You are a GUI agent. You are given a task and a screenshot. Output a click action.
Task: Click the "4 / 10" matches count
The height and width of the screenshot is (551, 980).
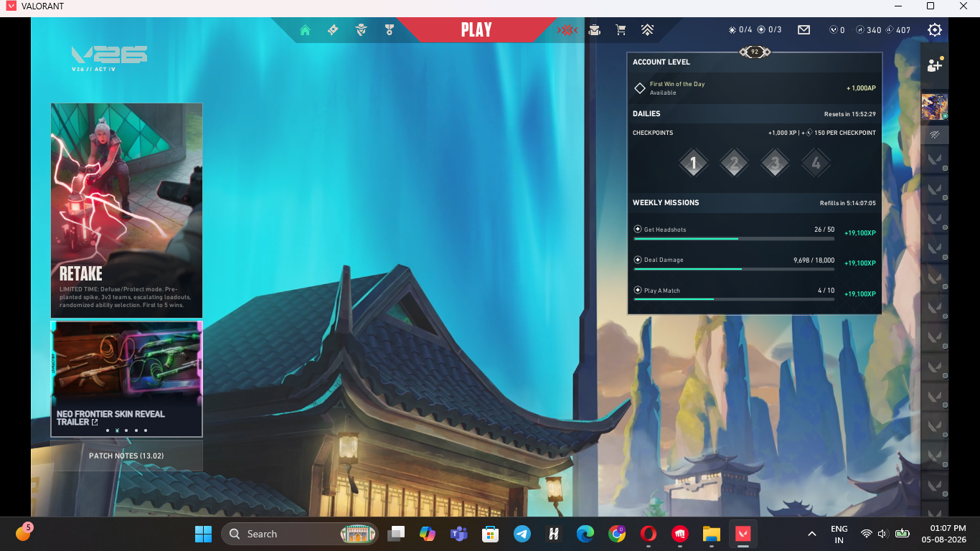826,291
